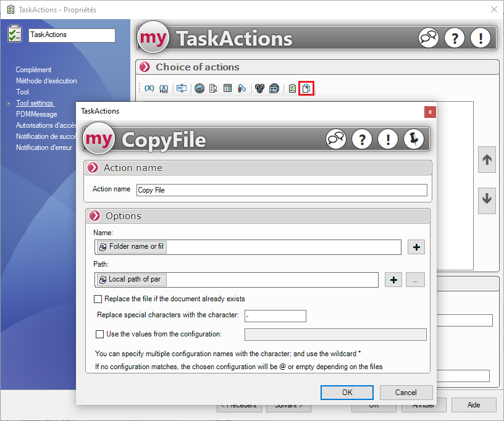The height and width of the screenshot is (421, 504).
Task: Open the Méthode d'exécution page
Action: point(46,81)
